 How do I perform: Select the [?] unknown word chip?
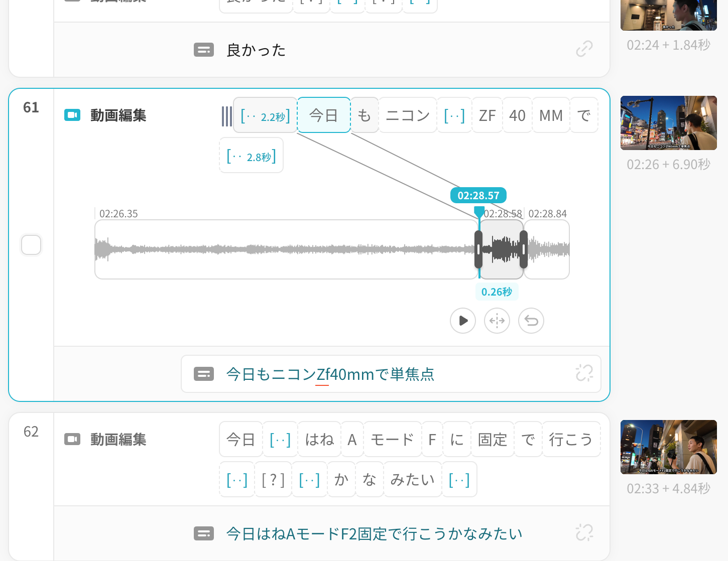(273, 480)
